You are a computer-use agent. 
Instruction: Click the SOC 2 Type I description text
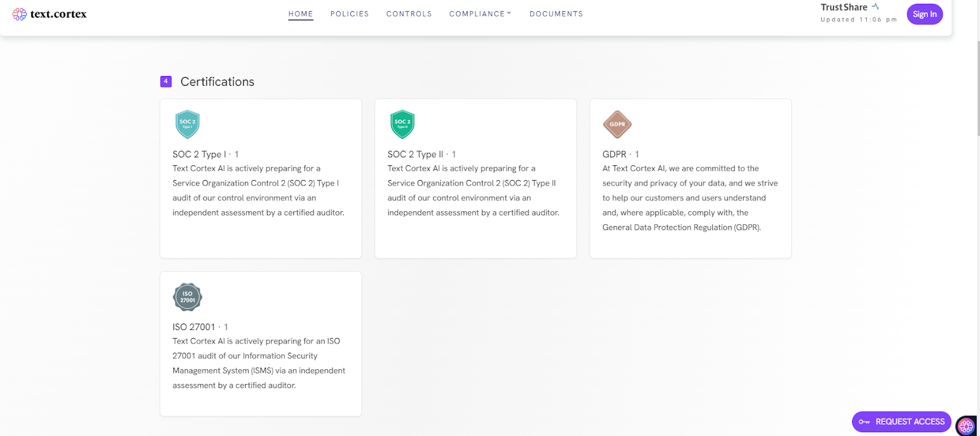click(x=258, y=190)
